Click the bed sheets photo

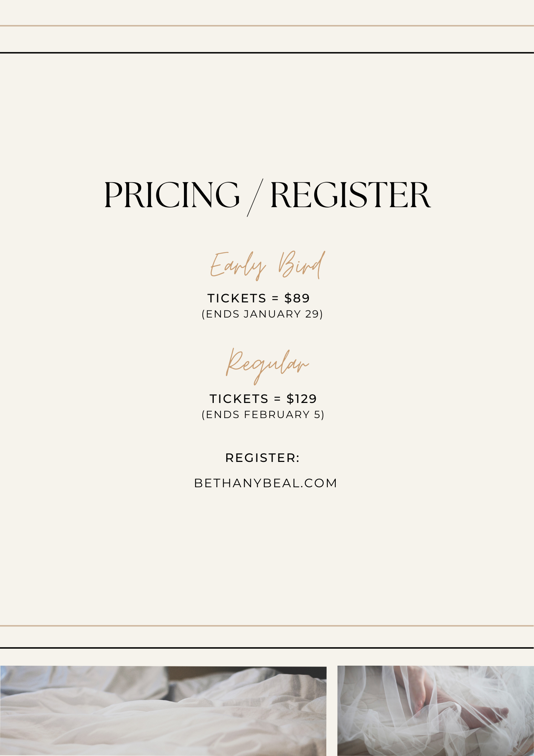click(163, 711)
